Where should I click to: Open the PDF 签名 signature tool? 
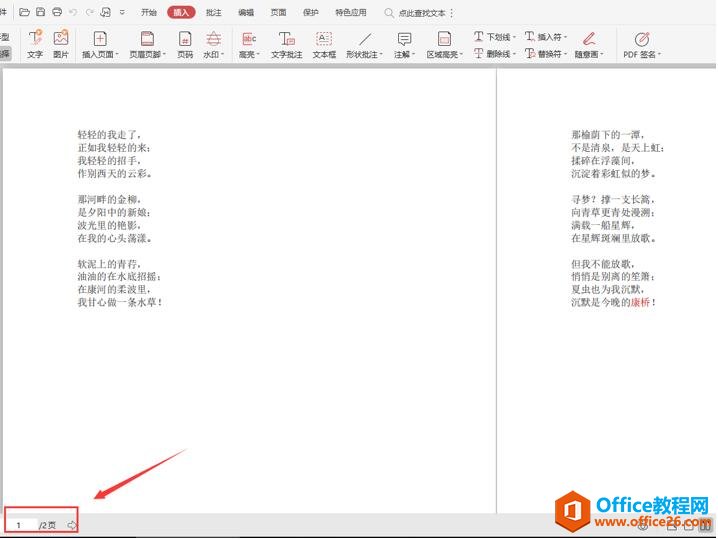[642, 44]
